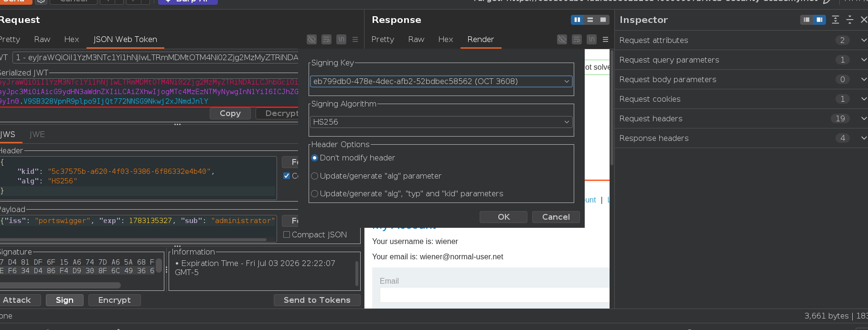Screen dimensions: 868x330
Task: Click the Signature hex horizontal scrollbar
Action: pyautogui.click(x=60, y=285)
